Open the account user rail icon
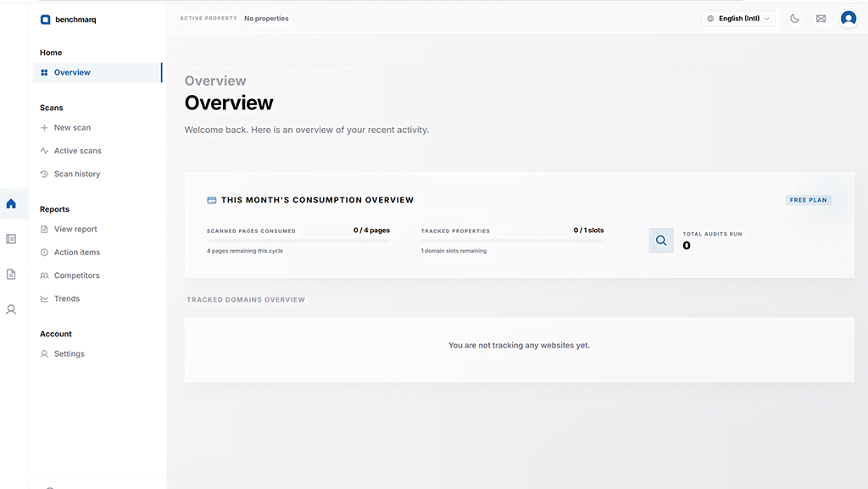The image size is (868, 489). (x=11, y=310)
